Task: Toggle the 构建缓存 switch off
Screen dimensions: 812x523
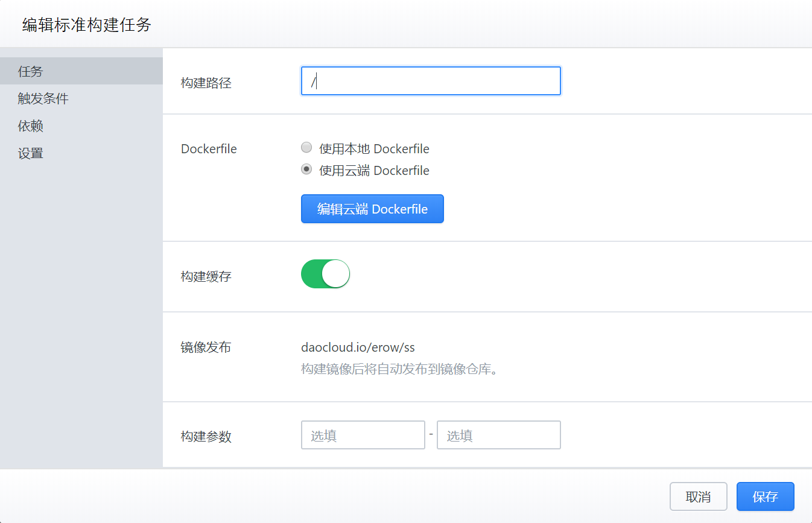Action: click(325, 274)
